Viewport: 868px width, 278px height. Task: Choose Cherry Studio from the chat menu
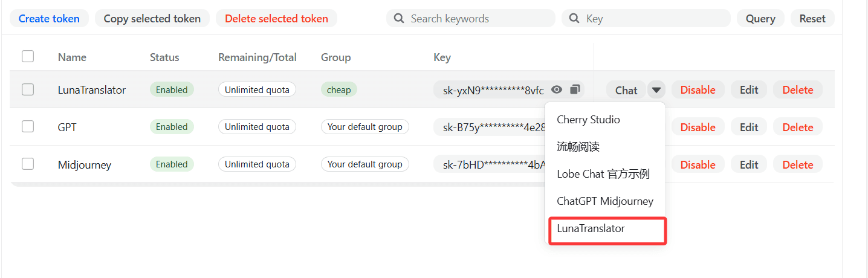pos(588,120)
